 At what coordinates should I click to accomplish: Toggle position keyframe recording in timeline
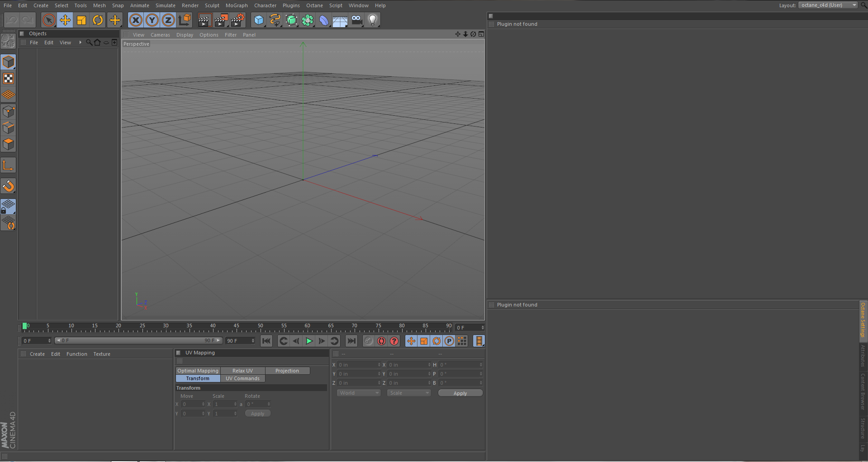coord(411,341)
